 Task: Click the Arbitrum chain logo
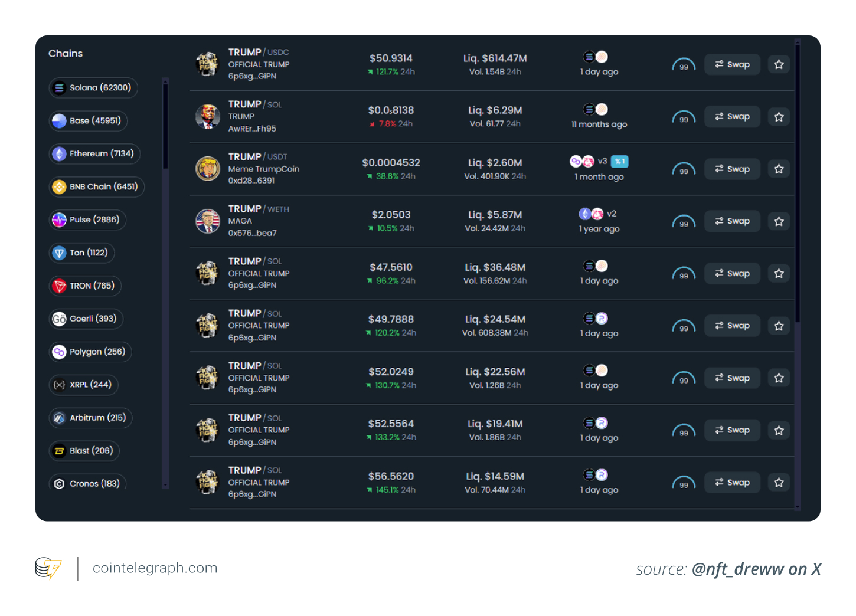[x=59, y=418]
